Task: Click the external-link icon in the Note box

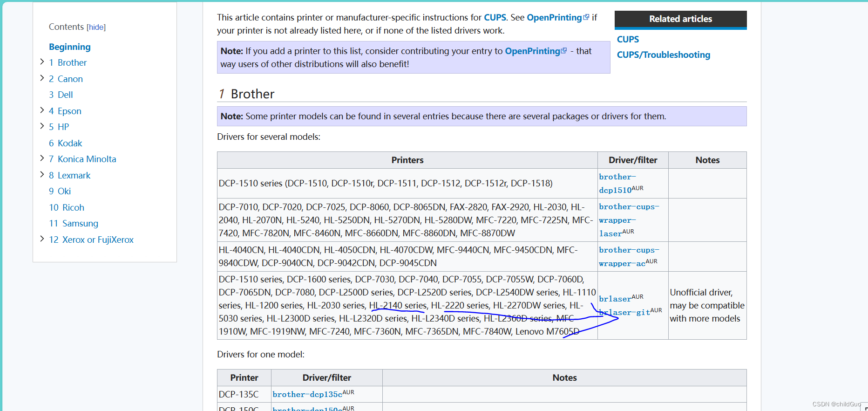Action: click(564, 50)
